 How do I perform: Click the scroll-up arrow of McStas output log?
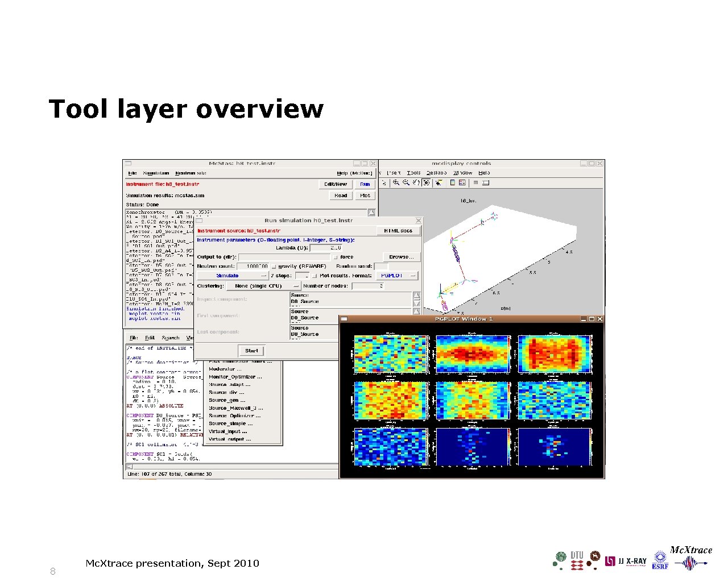pos(371,213)
